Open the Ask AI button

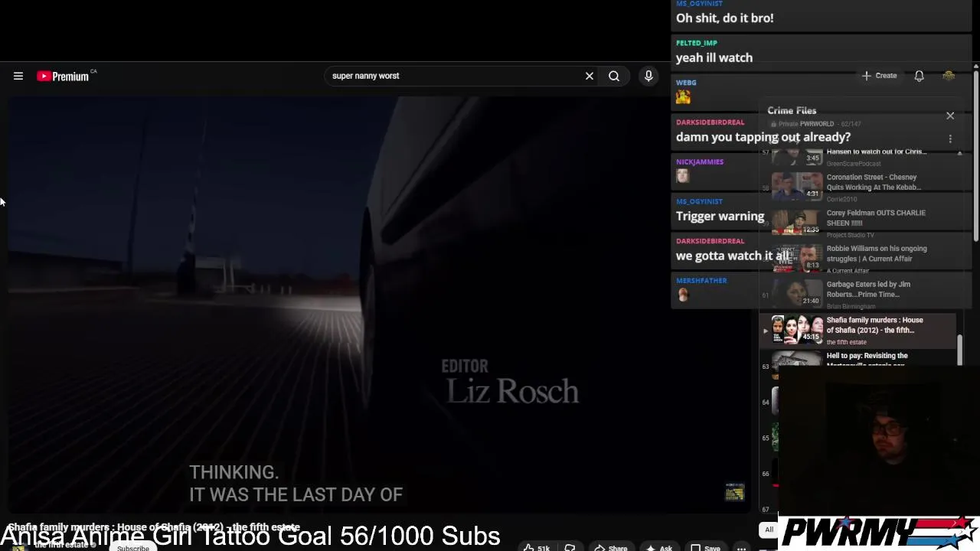click(659, 547)
